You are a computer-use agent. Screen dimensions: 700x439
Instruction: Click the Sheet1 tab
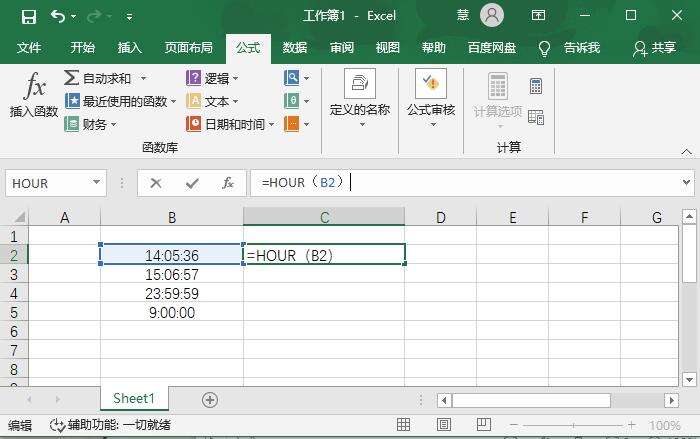point(134,398)
